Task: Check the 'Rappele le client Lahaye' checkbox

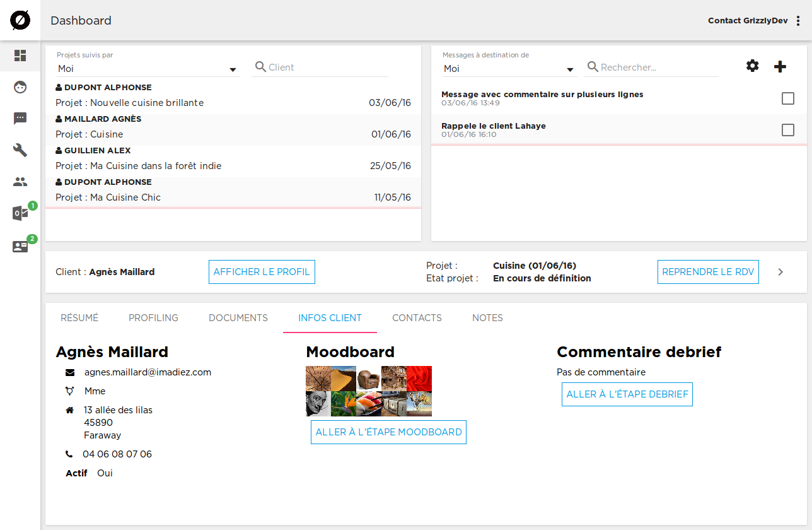Action: [x=788, y=130]
